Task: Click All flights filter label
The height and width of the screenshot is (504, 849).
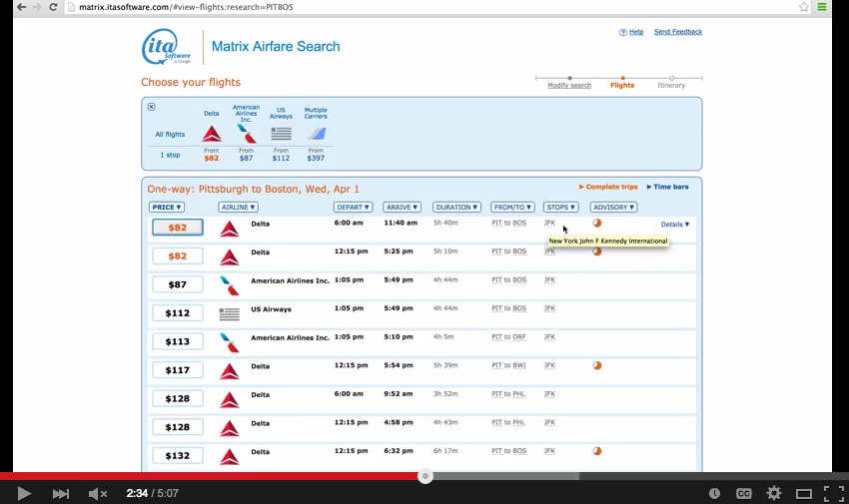Action: pos(170,135)
